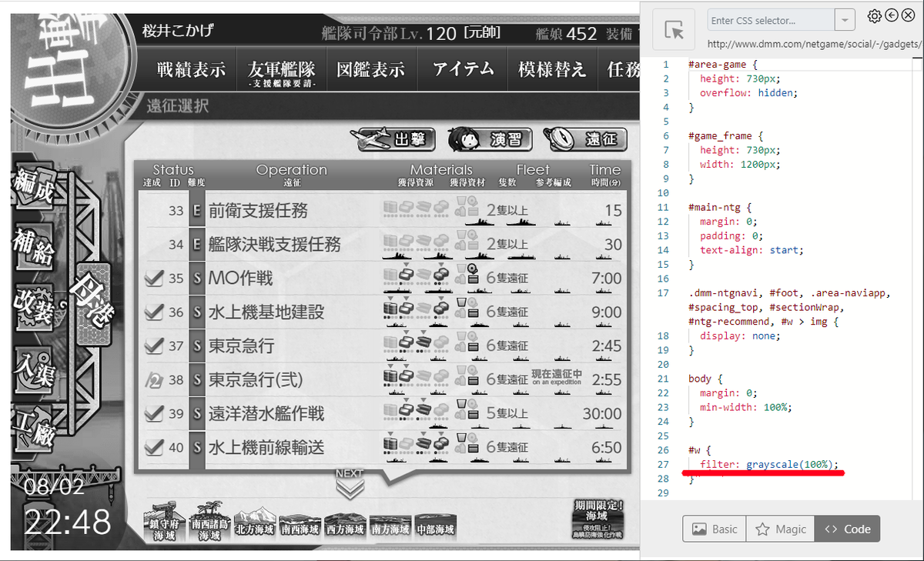The height and width of the screenshot is (561, 924).
Task: Click checkmark of expedition 39
Action: [x=154, y=413]
